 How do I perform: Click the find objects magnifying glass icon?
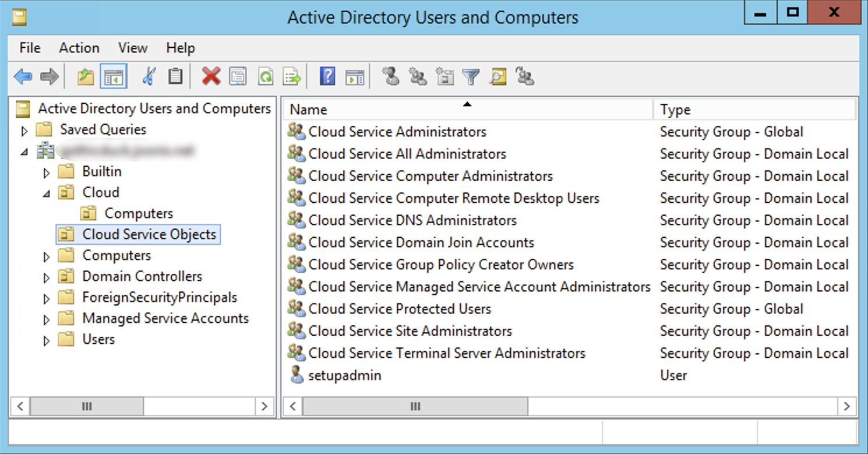497,76
